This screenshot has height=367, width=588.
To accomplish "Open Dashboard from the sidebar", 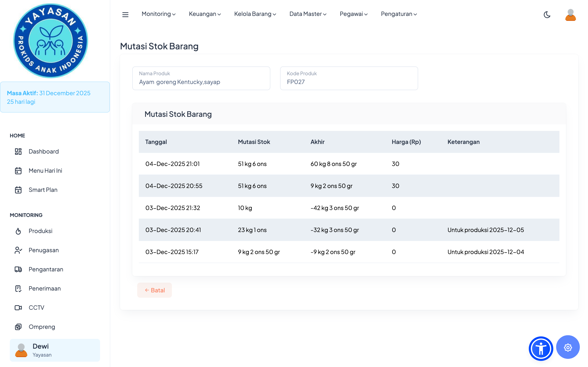I will point(43,151).
